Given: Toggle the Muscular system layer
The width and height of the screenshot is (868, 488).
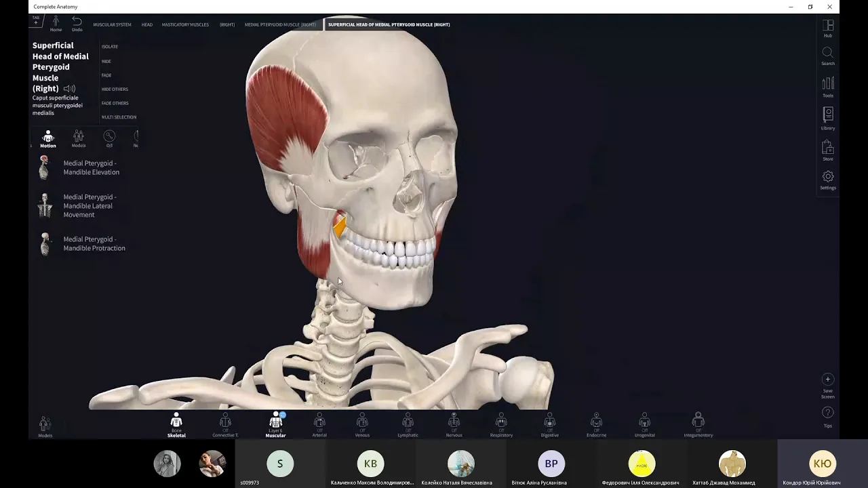Looking at the screenshot, I should [275, 425].
